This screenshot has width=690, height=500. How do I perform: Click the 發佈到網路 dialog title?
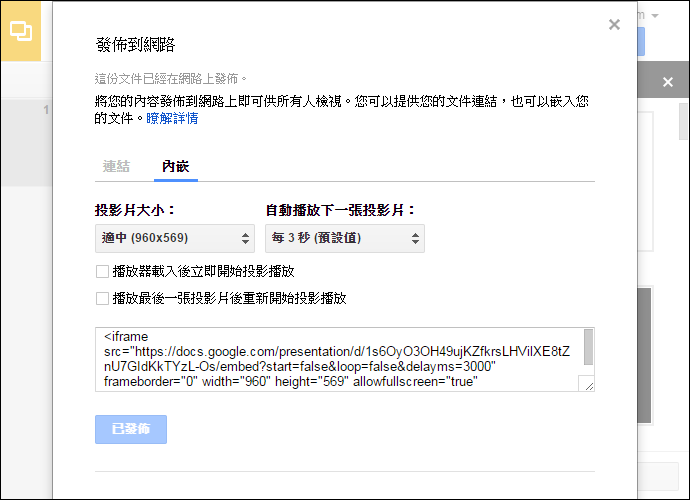pos(135,44)
